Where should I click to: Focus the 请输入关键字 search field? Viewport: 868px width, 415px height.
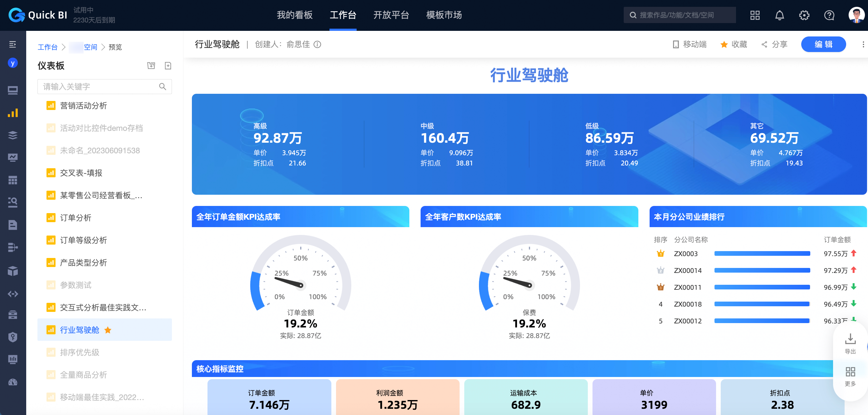pos(100,87)
